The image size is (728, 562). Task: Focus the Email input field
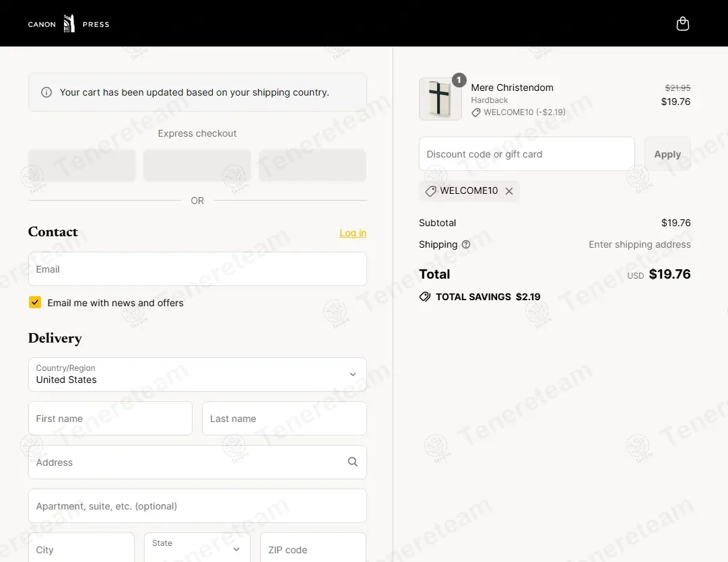[x=197, y=269]
